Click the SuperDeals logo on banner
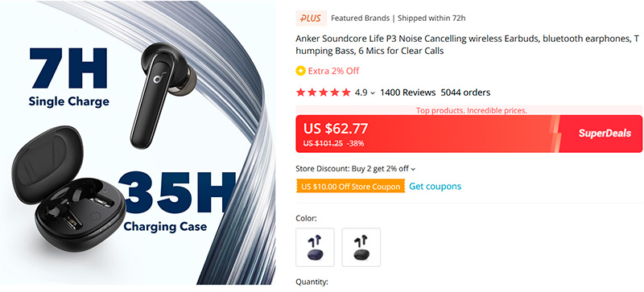Screen dimensions: 644x292 click(605, 134)
